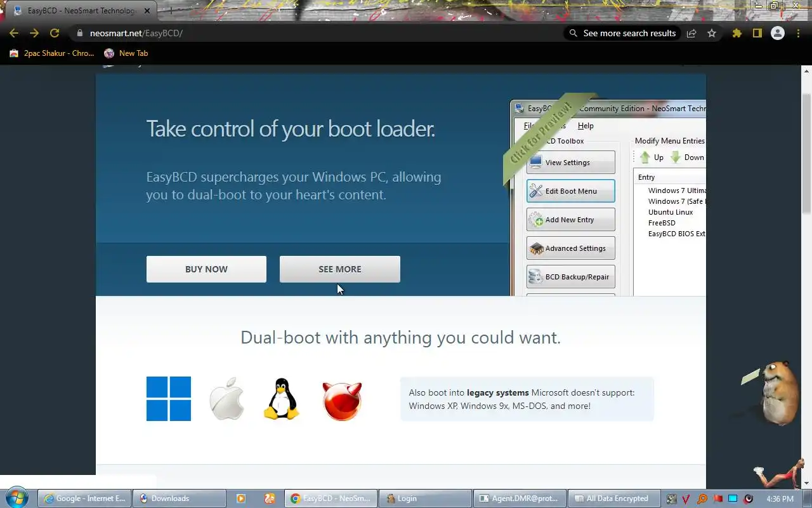Reload the page with the refresh icon

tap(55, 33)
